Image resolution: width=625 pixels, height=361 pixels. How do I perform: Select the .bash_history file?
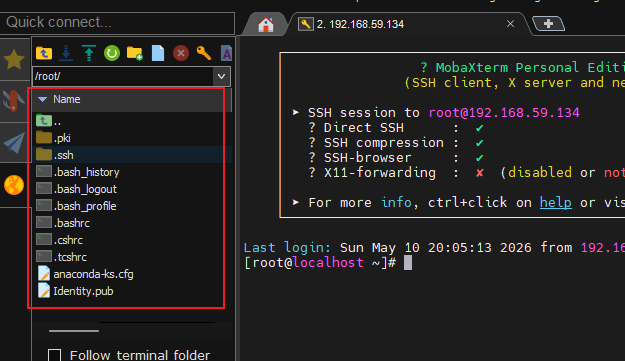pos(132,172)
